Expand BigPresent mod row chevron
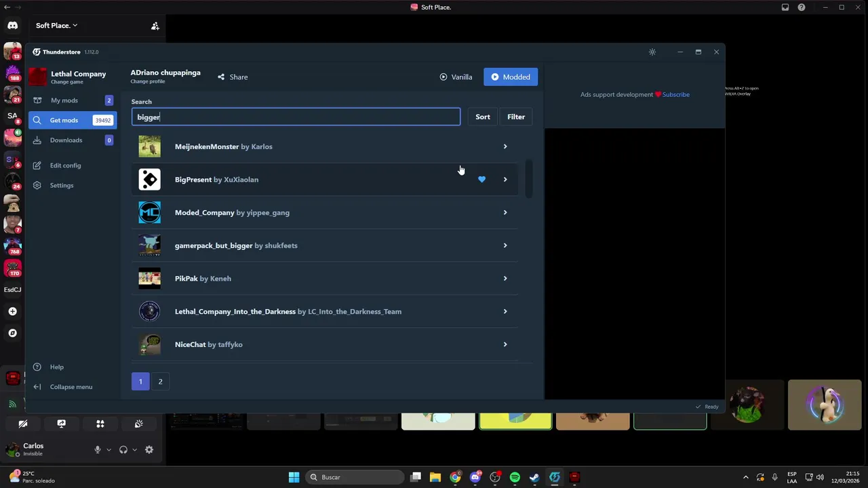Screen dimensions: 868x488 point(505,180)
